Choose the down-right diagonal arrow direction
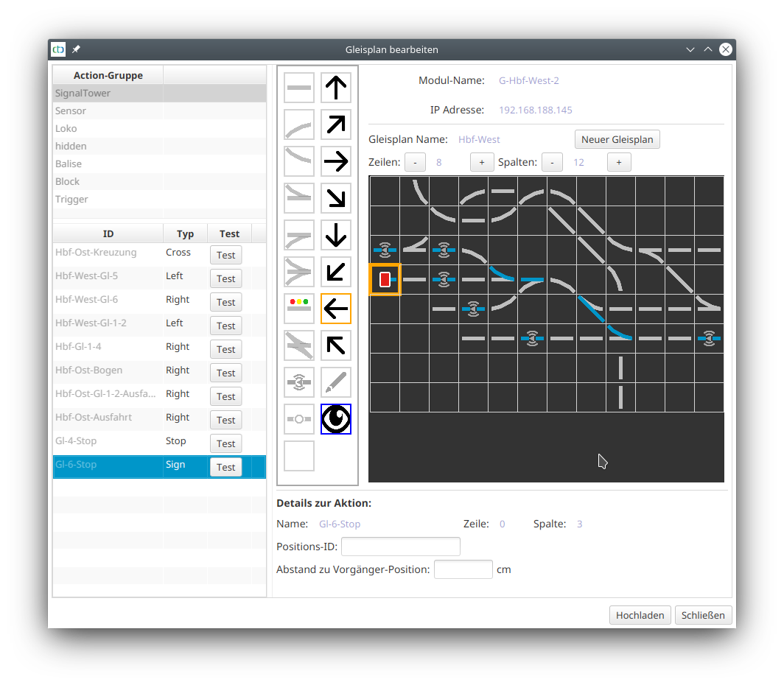Viewport: 784px width, 685px height. [336, 198]
